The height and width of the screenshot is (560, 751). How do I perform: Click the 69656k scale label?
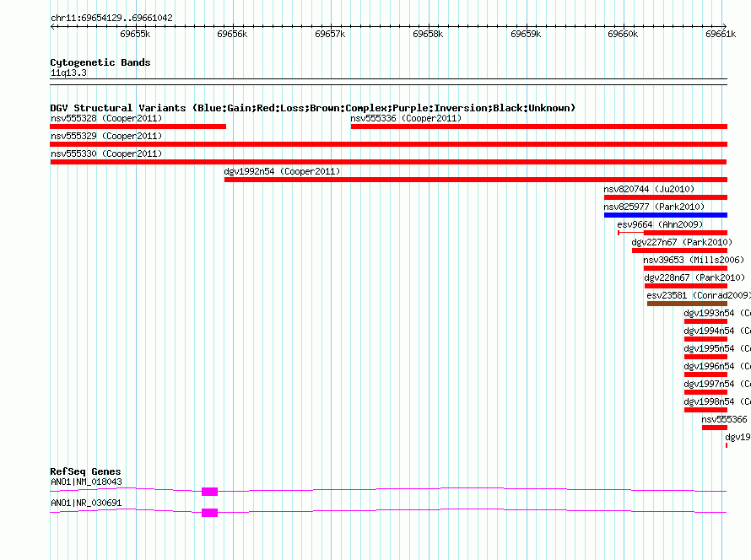[x=232, y=34]
